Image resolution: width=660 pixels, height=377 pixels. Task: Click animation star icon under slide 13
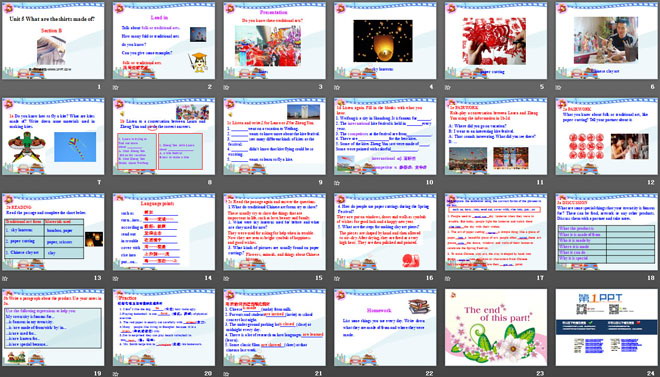(5, 278)
